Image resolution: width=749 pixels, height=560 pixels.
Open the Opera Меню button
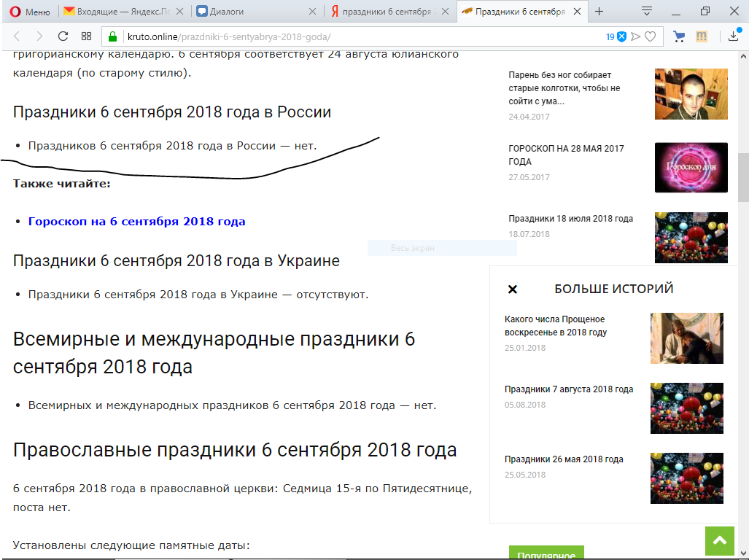click(31, 12)
